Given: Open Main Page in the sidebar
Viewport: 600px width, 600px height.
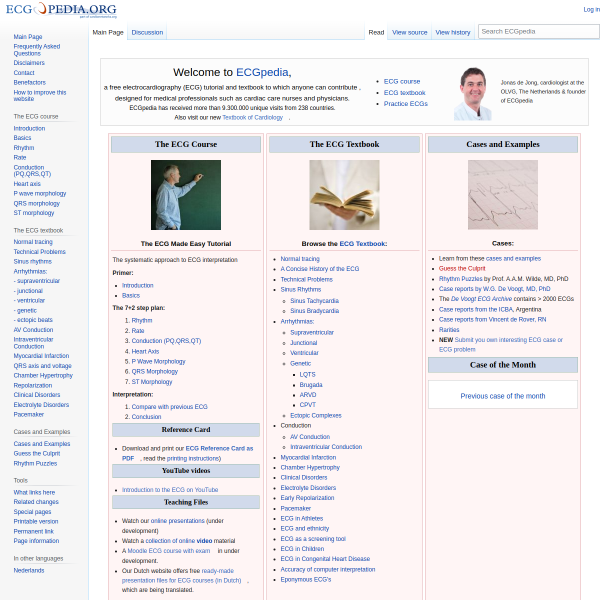Looking at the screenshot, I should pos(28,37).
